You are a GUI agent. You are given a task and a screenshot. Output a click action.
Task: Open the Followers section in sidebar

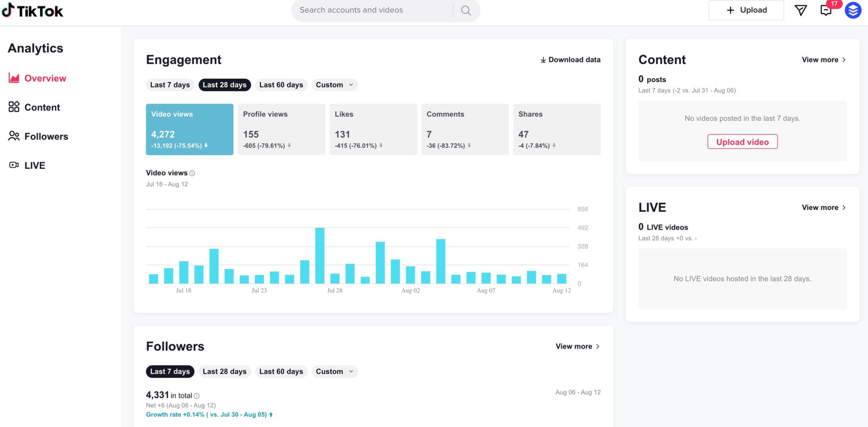(46, 136)
